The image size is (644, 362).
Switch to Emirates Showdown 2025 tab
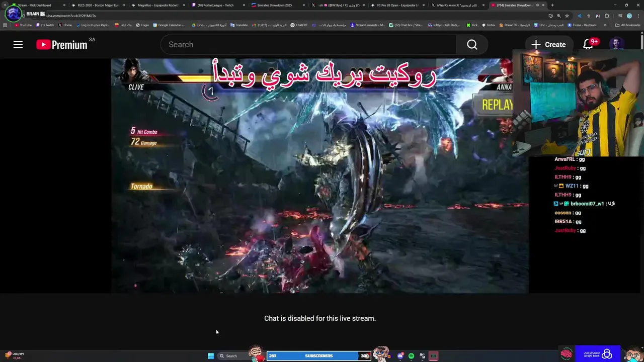278,5
